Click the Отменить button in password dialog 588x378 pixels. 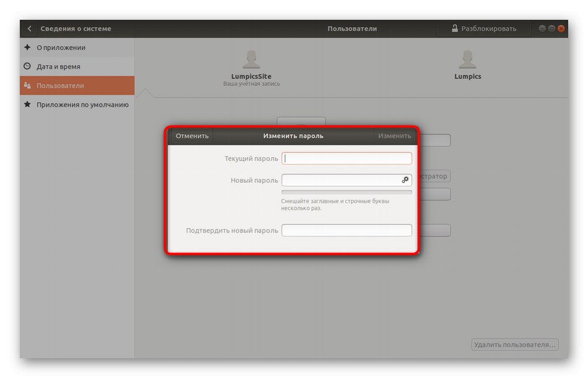pyautogui.click(x=192, y=135)
